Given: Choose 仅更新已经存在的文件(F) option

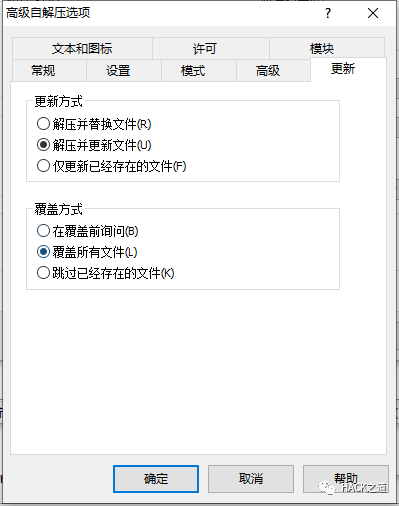Looking at the screenshot, I should (x=111, y=166).
